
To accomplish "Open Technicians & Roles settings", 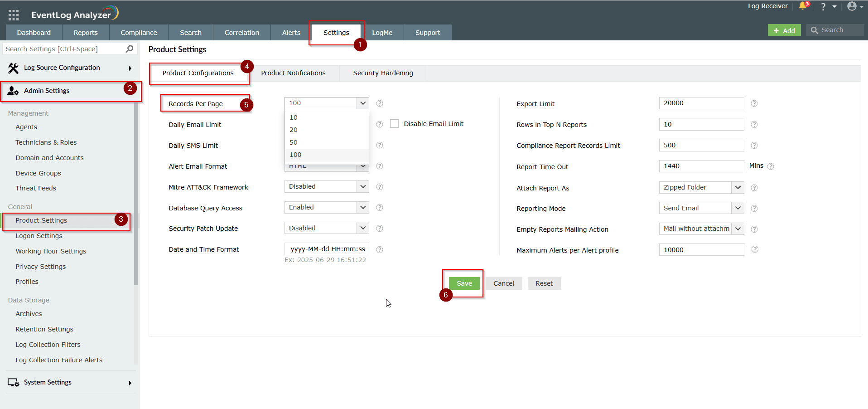I will [x=46, y=142].
